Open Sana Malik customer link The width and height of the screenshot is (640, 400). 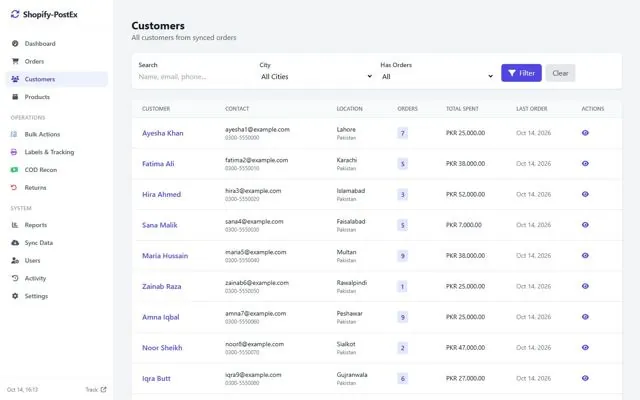coord(160,225)
